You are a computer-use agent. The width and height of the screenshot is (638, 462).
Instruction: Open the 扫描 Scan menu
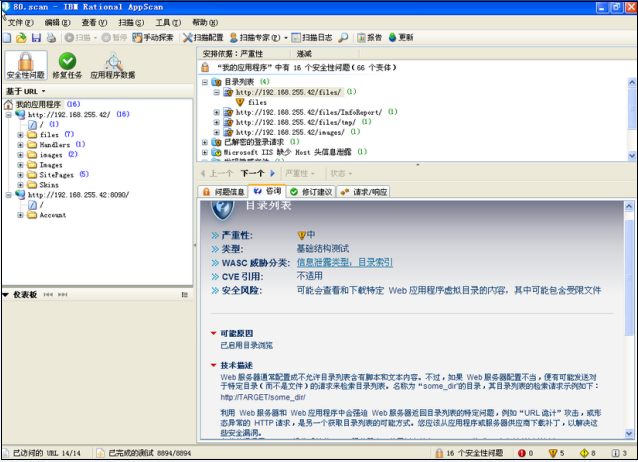[131, 22]
